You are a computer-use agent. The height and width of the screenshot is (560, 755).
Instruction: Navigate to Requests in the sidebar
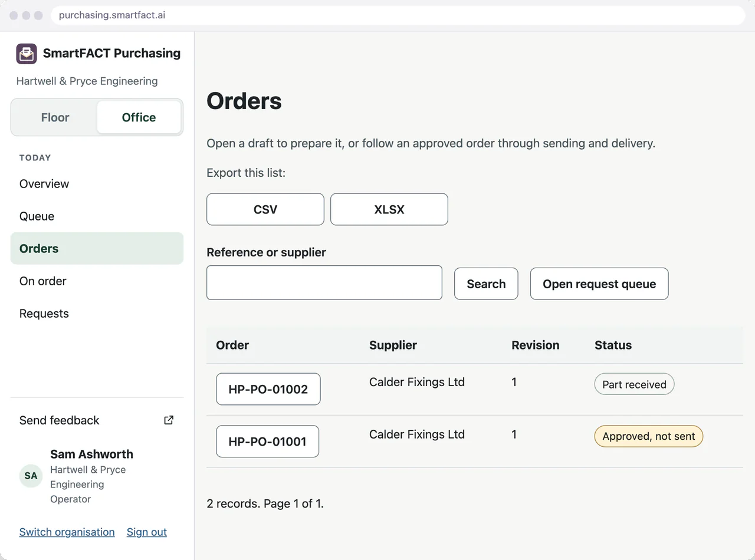pyautogui.click(x=97, y=314)
